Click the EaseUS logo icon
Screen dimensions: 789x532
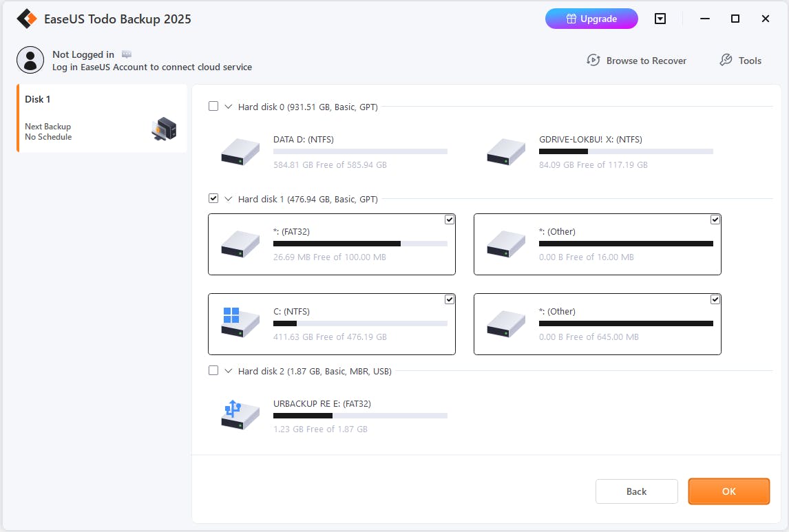27,19
